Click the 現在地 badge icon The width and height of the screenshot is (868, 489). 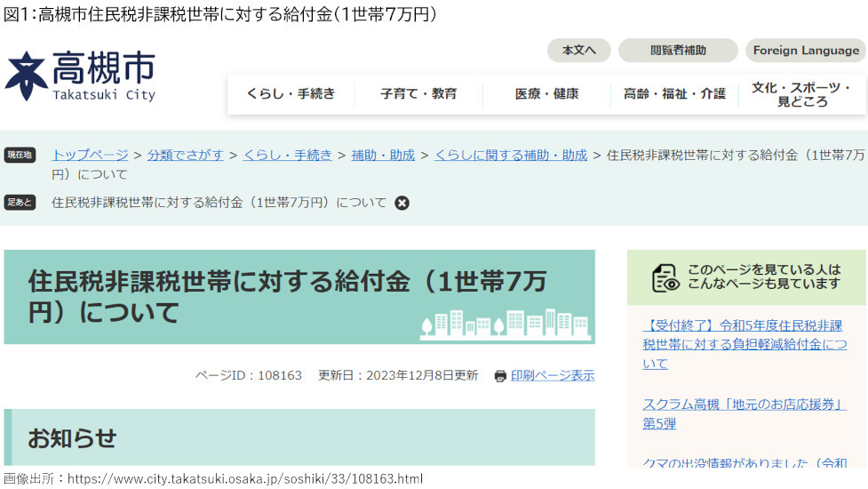tap(20, 155)
